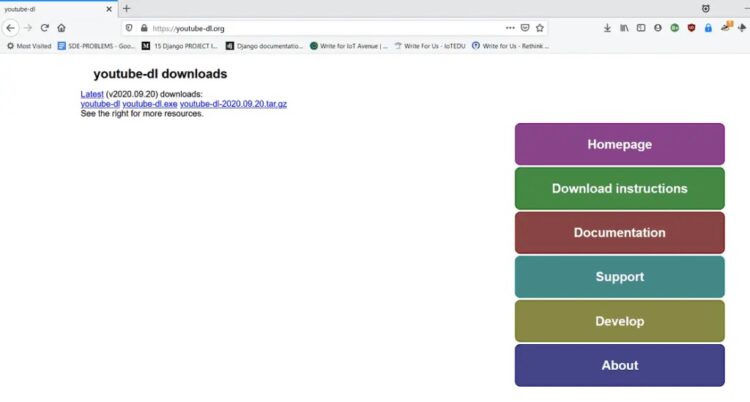Screen dimensions: 750x402
Task: Open the extension with orange badge
Action: pos(727,27)
